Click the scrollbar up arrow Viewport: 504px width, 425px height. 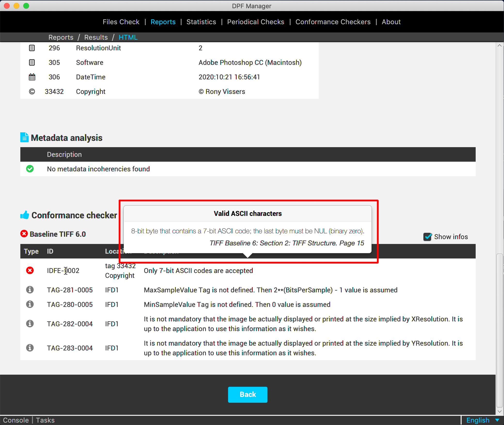tap(499, 46)
